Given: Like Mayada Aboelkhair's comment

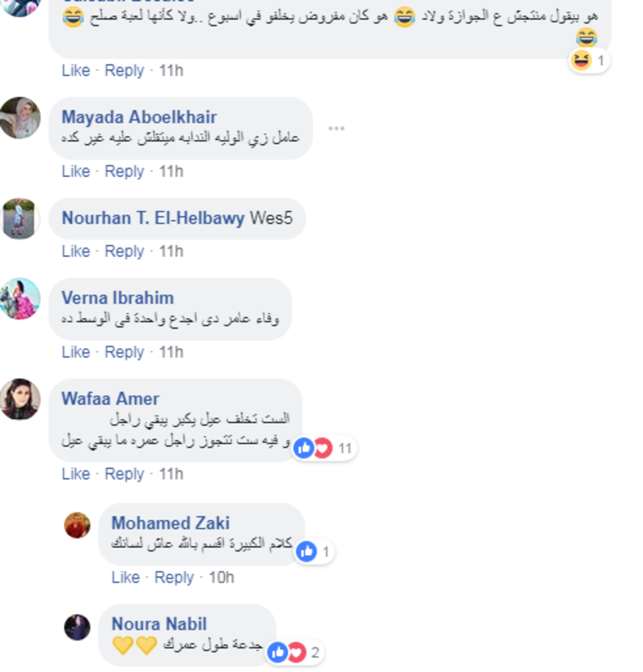Looking at the screenshot, I should [x=76, y=171].
